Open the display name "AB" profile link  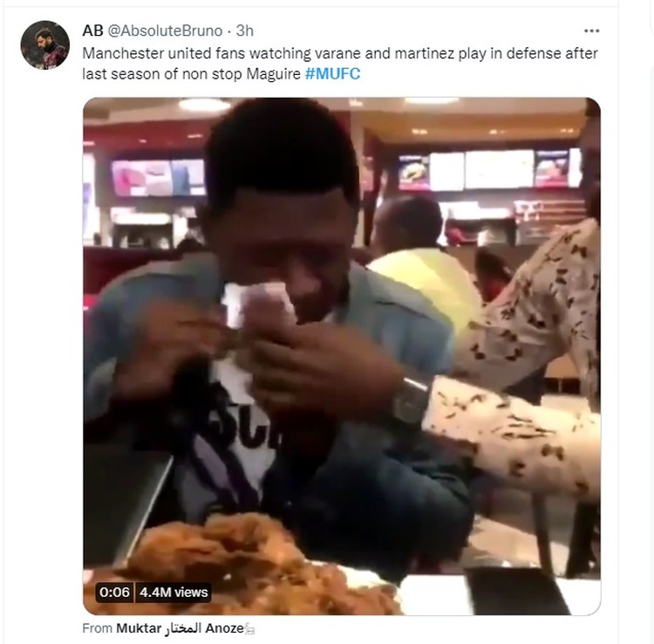(x=92, y=31)
